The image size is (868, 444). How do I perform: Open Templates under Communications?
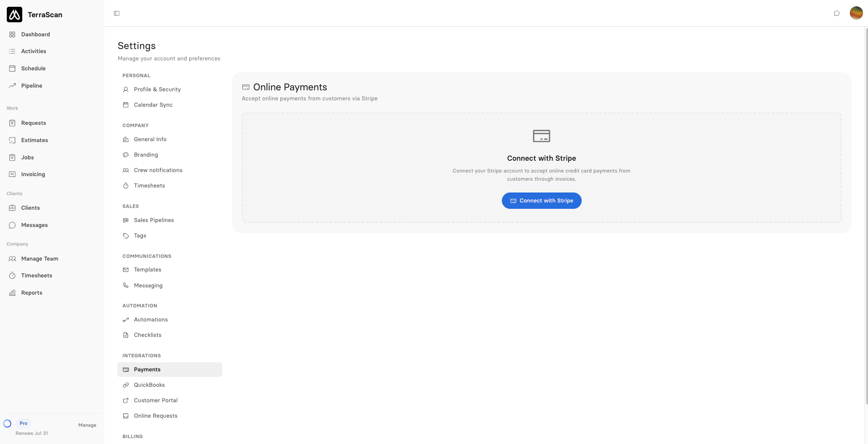tap(170, 270)
